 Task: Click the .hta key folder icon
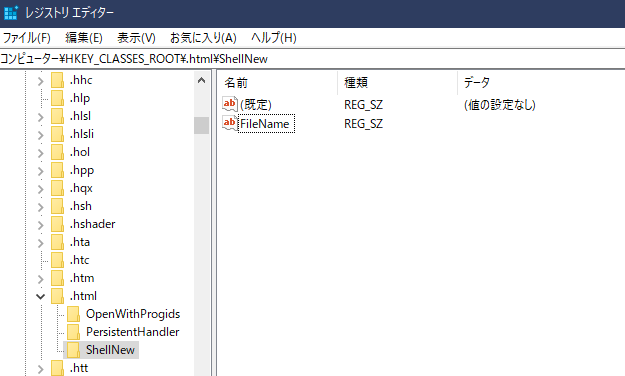pos(57,242)
